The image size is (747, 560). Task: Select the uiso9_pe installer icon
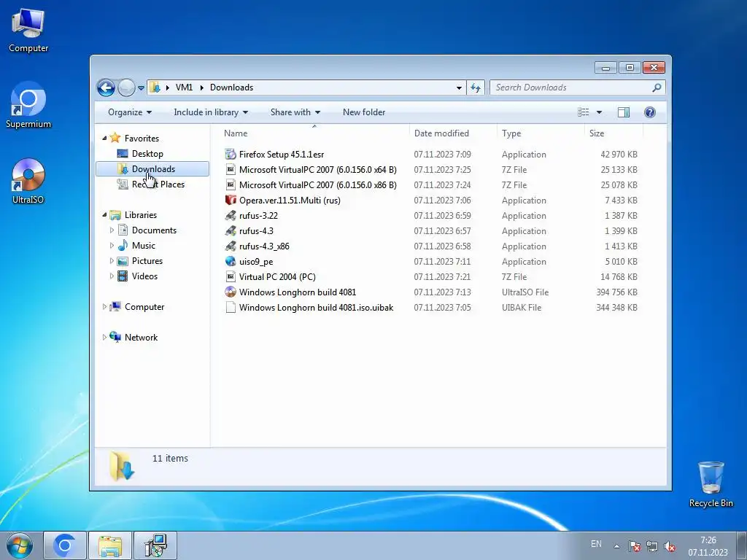click(231, 262)
